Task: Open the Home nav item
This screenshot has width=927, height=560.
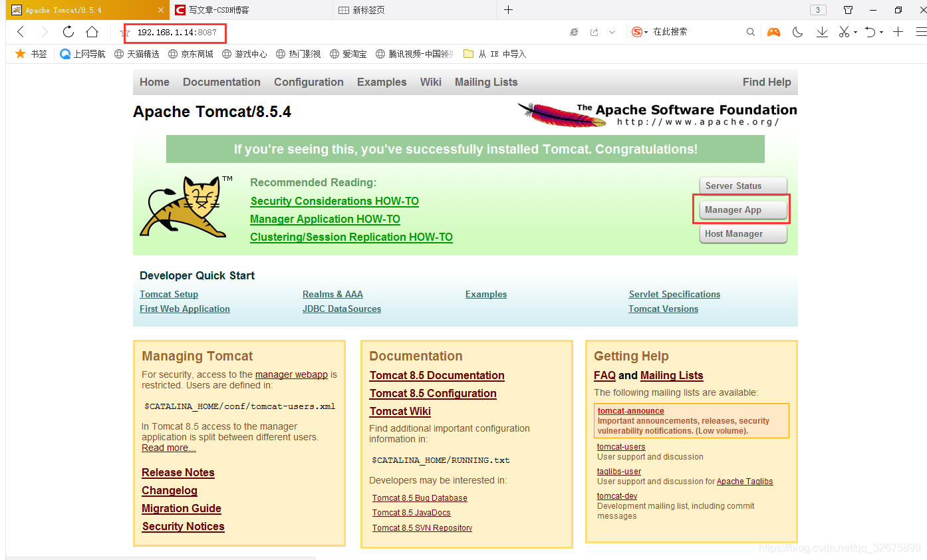Action: [154, 82]
